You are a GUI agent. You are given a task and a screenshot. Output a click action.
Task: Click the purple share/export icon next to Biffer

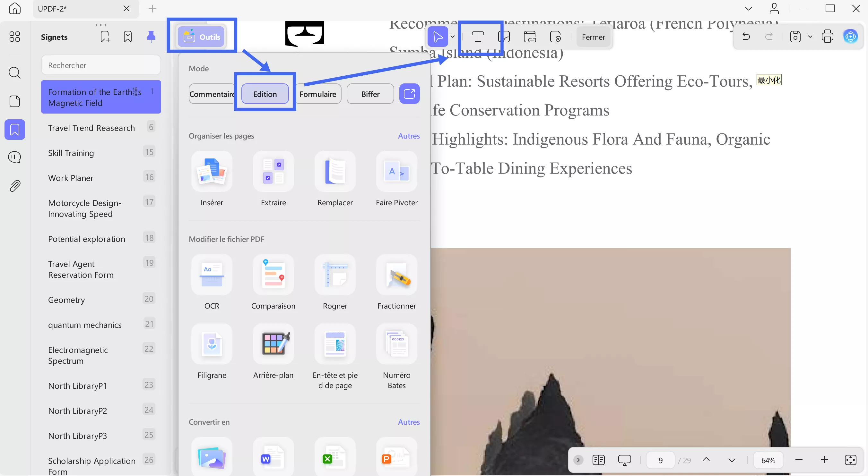point(409,94)
